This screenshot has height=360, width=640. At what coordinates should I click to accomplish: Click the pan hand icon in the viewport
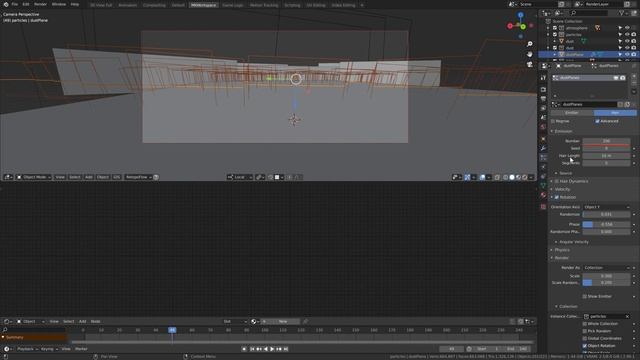click(x=530, y=54)
